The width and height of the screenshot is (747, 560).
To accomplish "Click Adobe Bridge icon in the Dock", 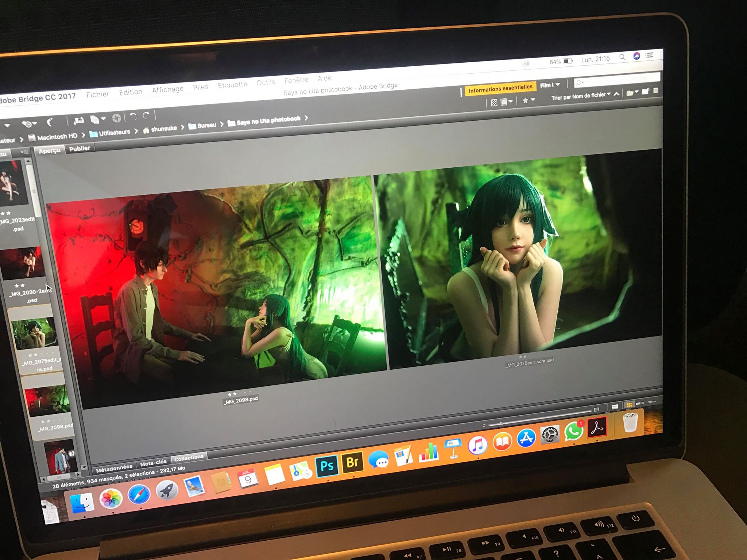I will tap(352, 462).
